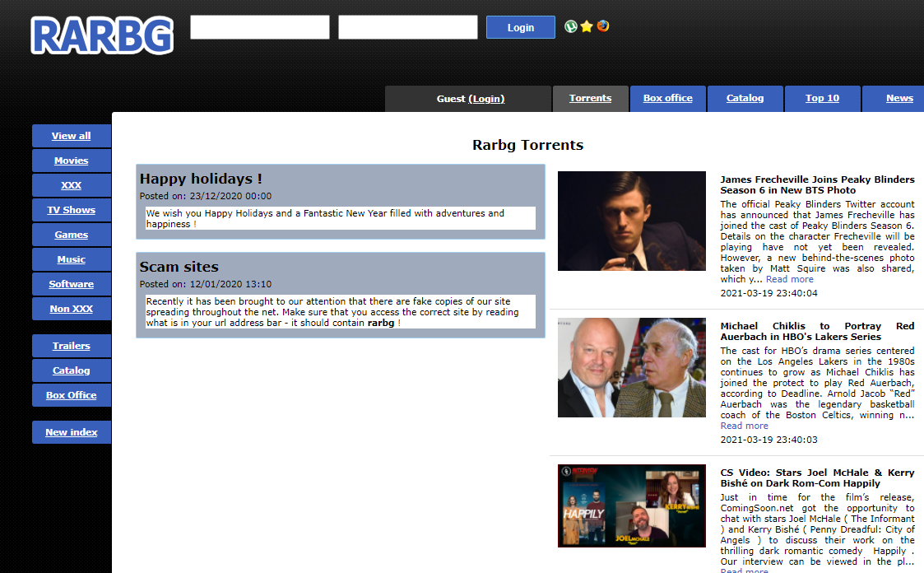Focus the first login input field

(260, 27)
